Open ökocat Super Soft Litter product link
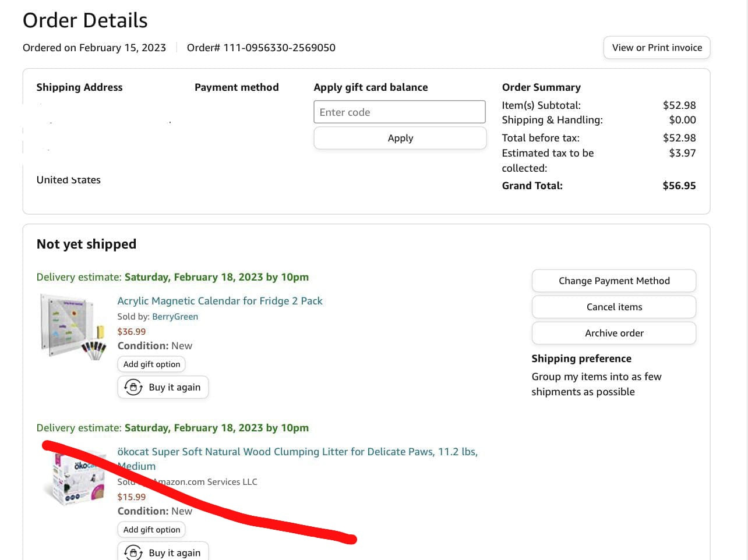This screenshot has width=748, height=560. click(297, 459)
